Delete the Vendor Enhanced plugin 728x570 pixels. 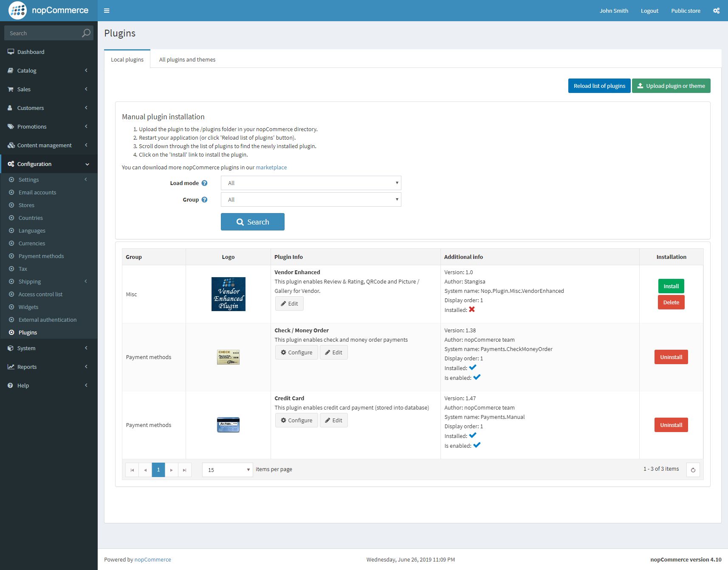tap(671, 302)
